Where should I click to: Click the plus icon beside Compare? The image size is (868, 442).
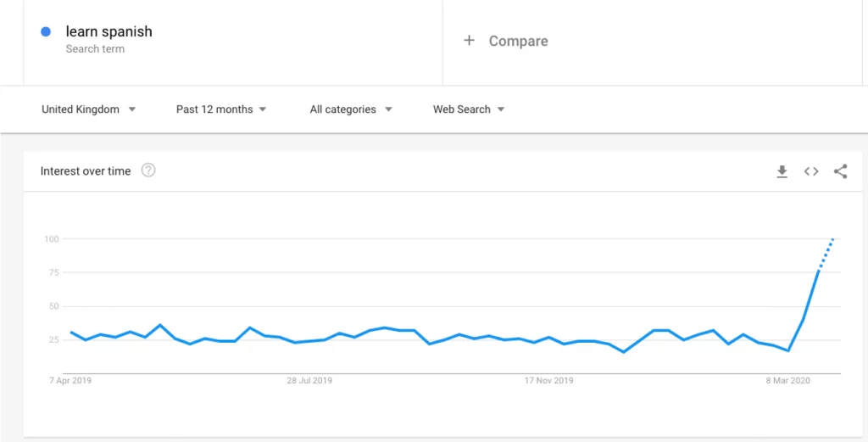coord(469,41)
